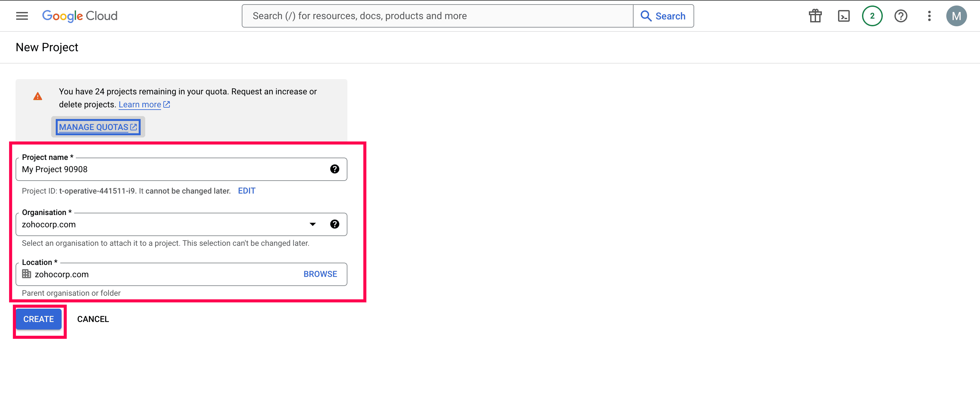Open the free trial gift icon

[815, 16]
